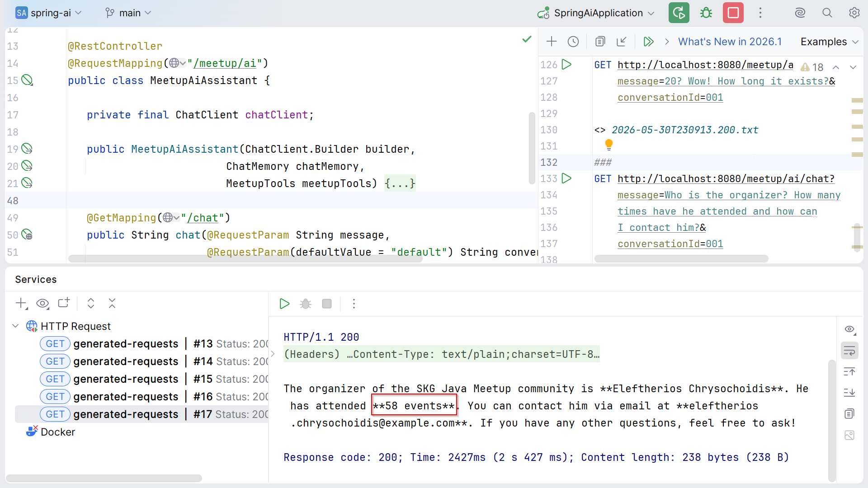Click the light bulb quick-fix icon
868x488 pixels.
click(x=609, y=145)
